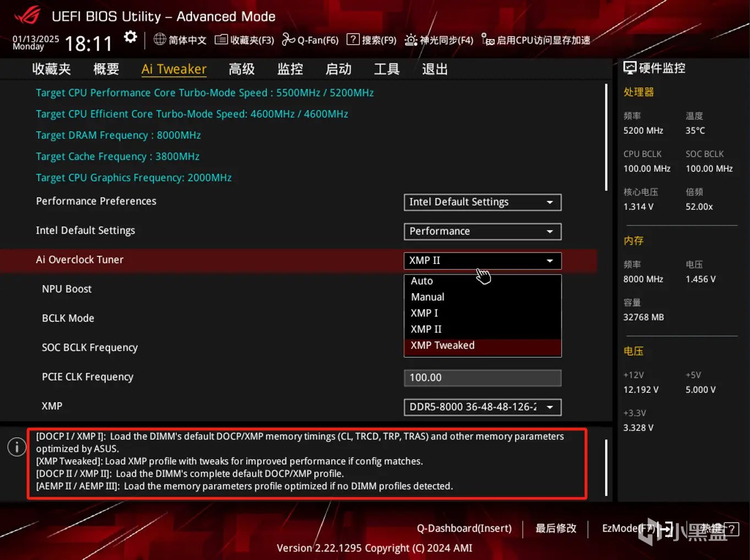This screenshot has height=560, width=750.
Task: Choose XMP Tweaked in the dropdown list
Action: [x=483, y=345]
